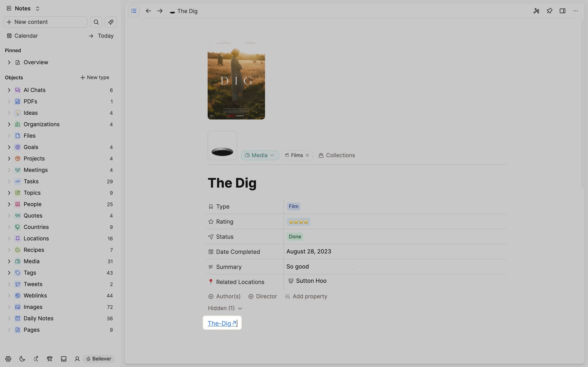Toggle dark mode with moon icon
Viewport: 588px width, 367px height.
coord(22,359)
